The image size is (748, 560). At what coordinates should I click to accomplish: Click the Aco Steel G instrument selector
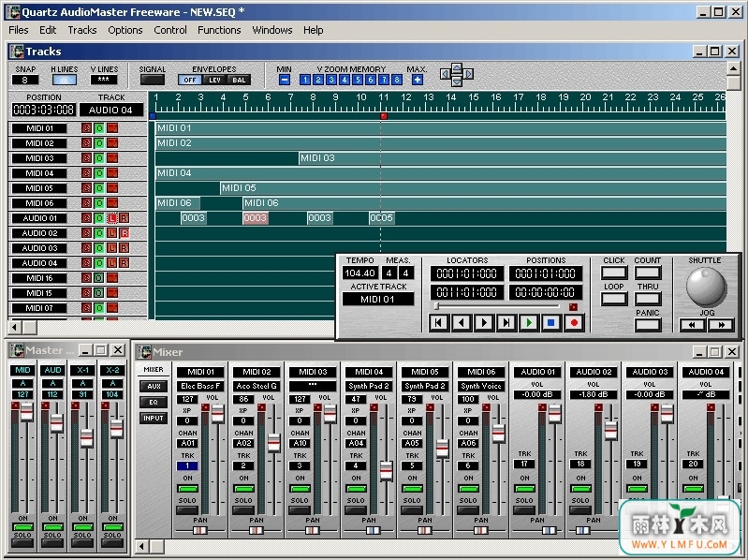257,386
